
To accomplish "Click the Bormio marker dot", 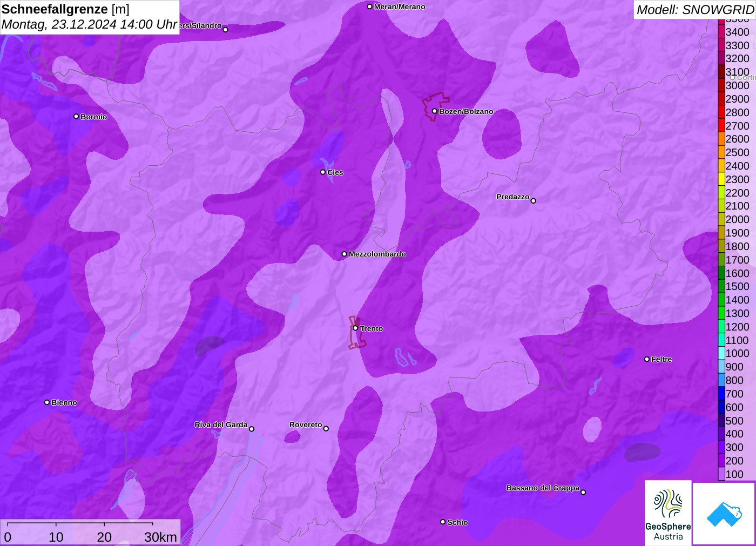I will 76,117.
